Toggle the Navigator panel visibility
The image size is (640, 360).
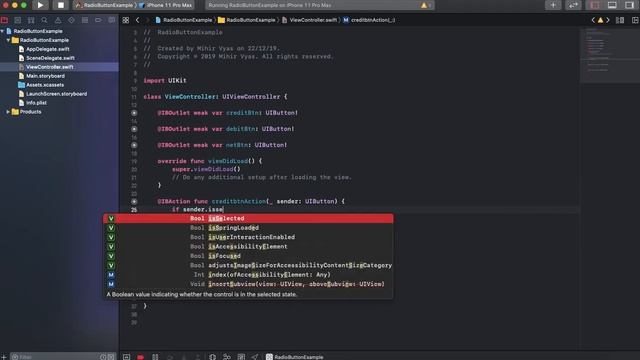595,5
